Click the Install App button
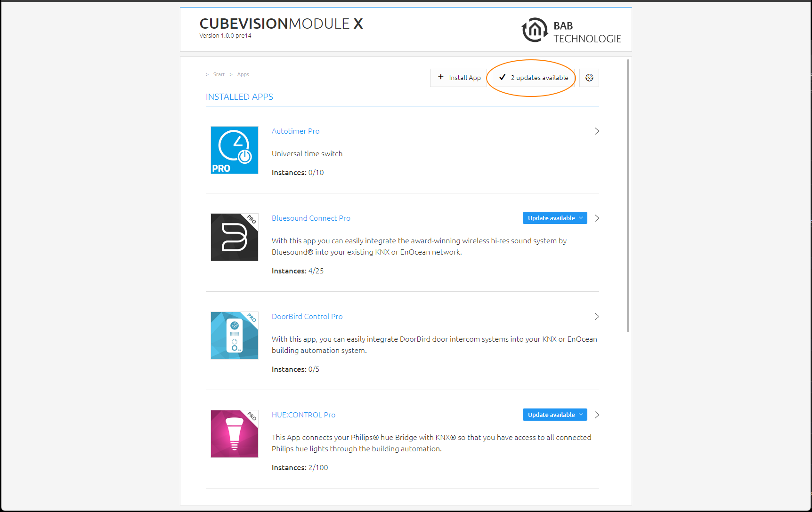Screen dimensions: 812x512 [458, 78]
